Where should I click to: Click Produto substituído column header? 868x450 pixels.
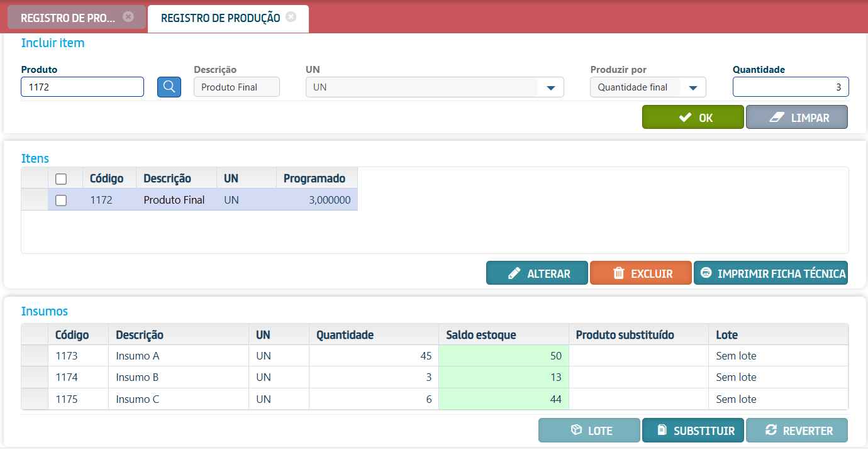[638, 334]
